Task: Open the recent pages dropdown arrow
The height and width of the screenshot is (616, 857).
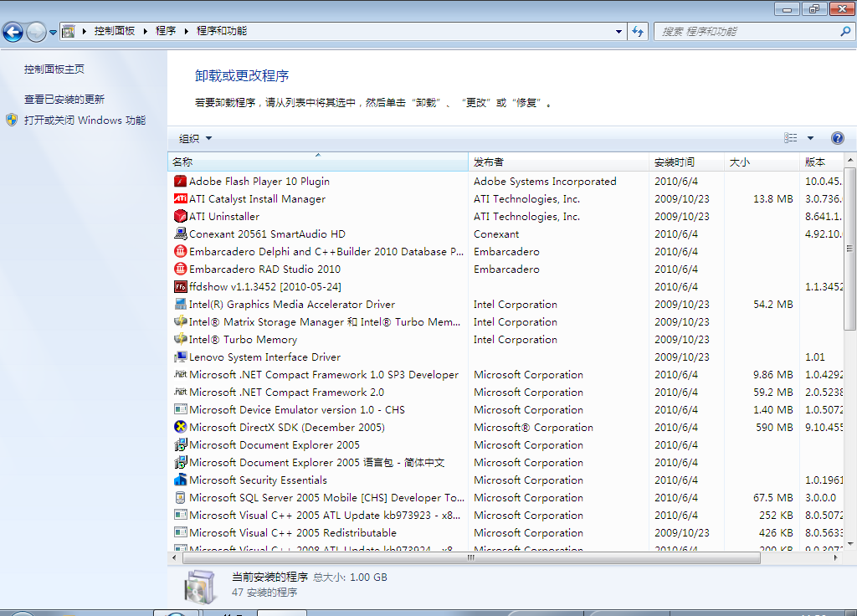Action: pyautogui.click(x=53, y=33)
